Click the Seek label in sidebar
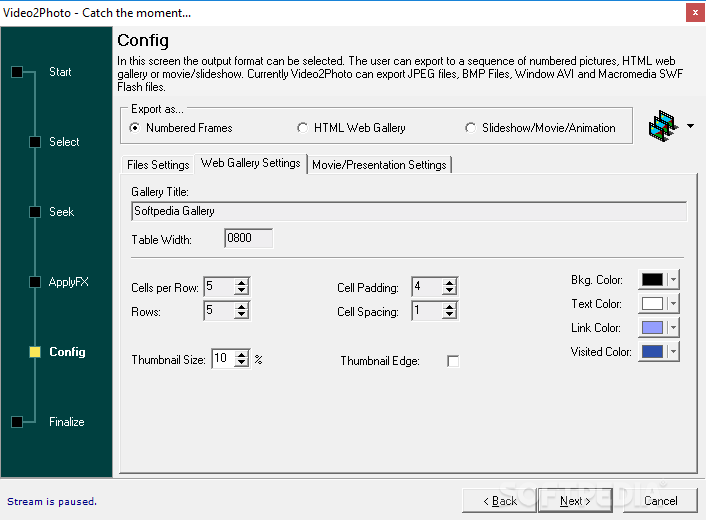 click(61, 212)
